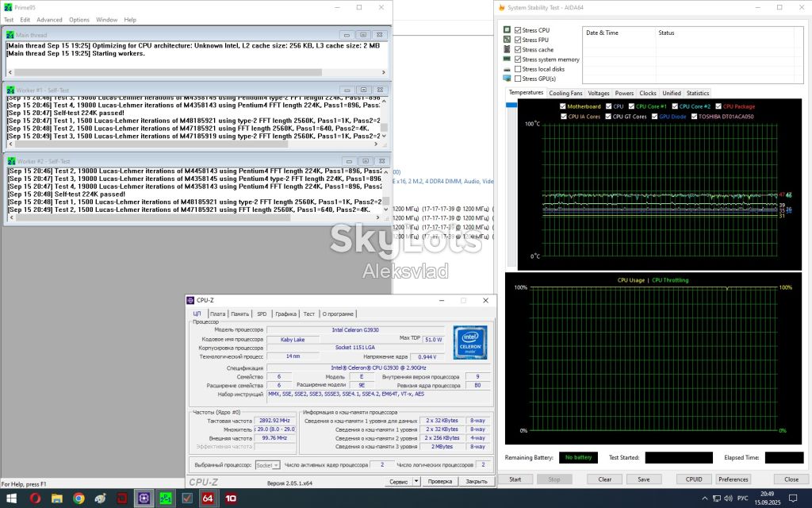812x508 pixels.
Task: Switch to Voltages tab in AIDA64
Action: (x=599, y=94)
